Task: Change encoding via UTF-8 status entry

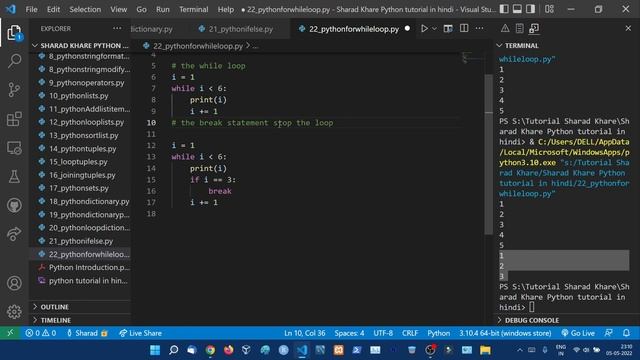Action: click(383, 333)
